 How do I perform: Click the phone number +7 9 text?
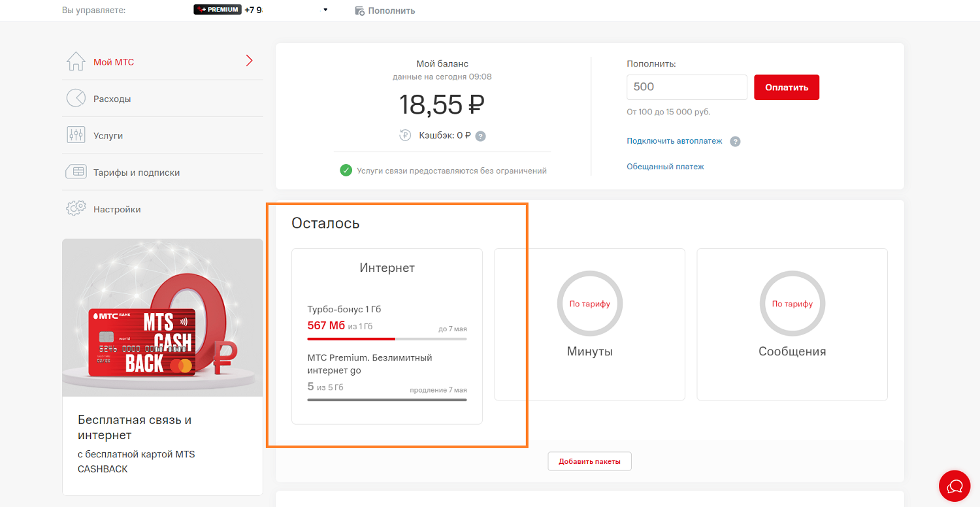(x=253, y=10)
